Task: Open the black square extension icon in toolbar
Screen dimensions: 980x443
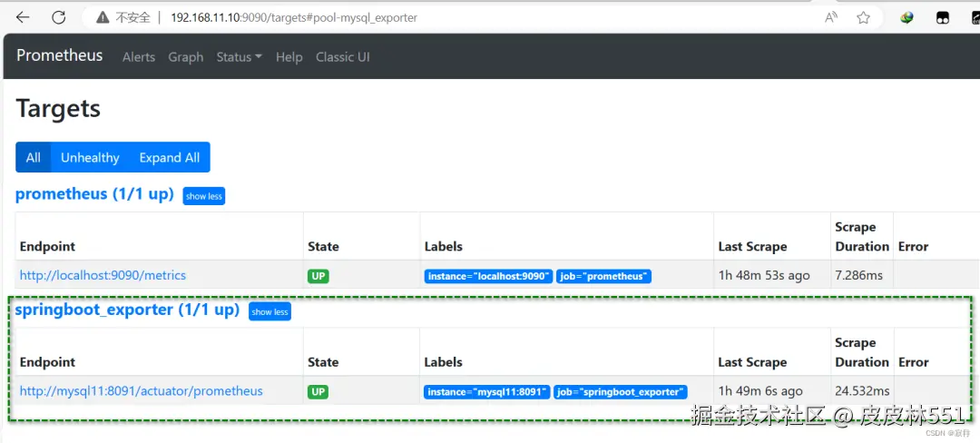Action: [x=943, y=18]
